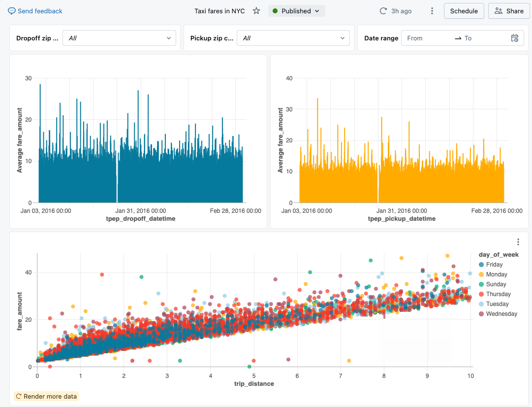The height and width of the screenshot is (407, 532).
Task: Click the Send feedback link
Action: [38, 11]
